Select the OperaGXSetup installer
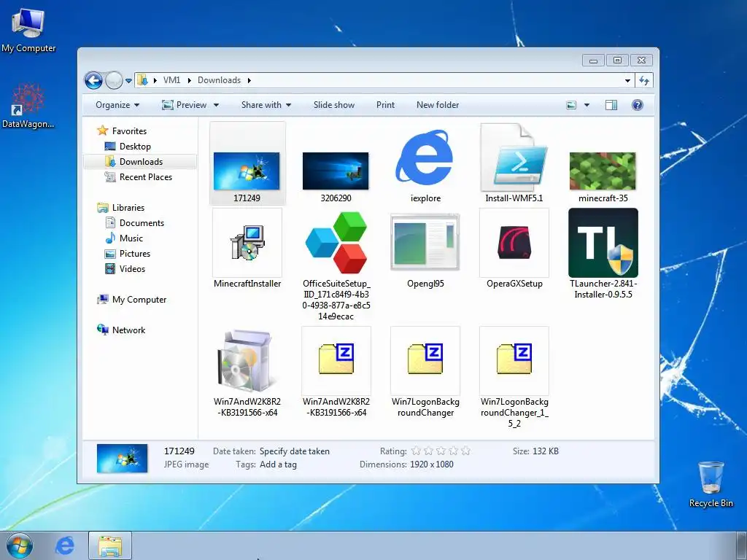 tap(514, 249)
